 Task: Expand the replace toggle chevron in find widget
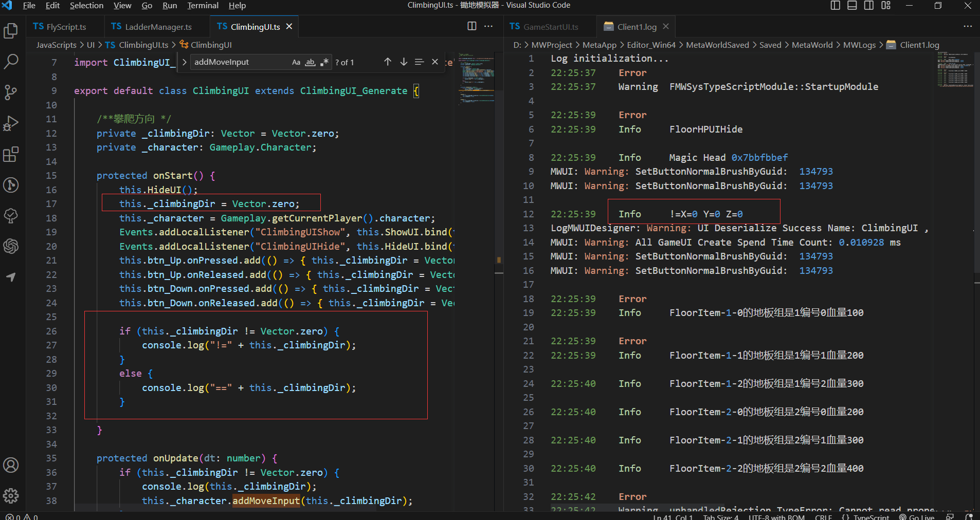[185, 62]
